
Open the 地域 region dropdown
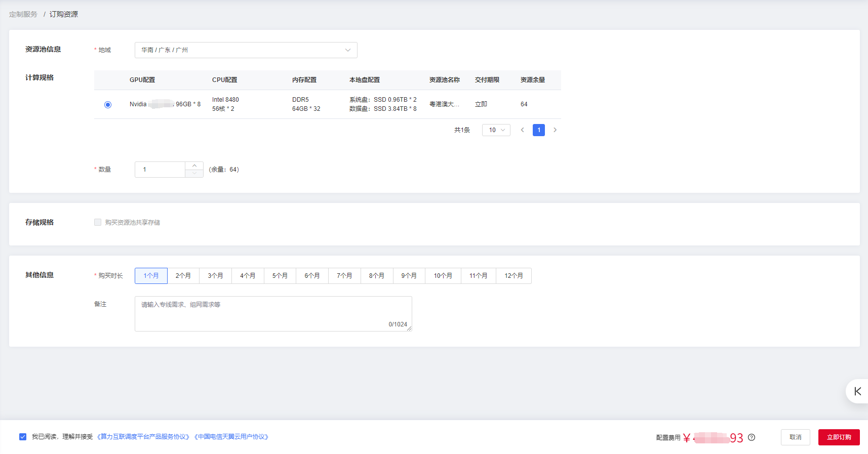[x=246, y=50]
